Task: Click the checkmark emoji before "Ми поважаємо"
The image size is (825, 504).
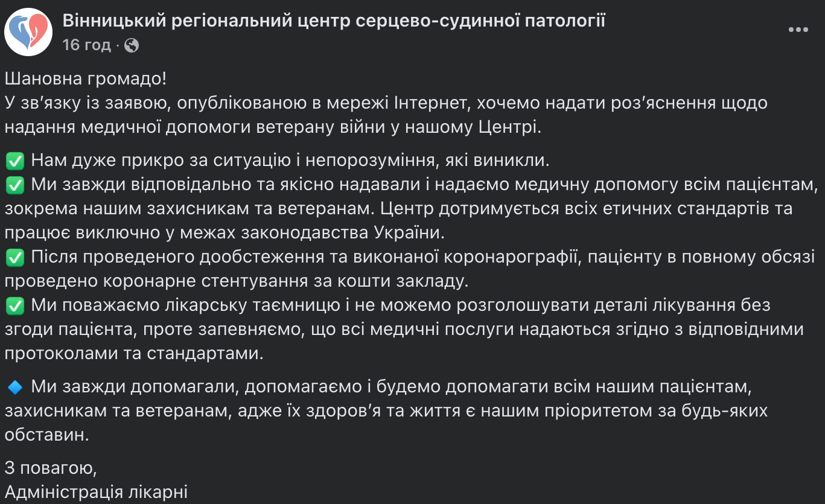Action: tap(14, 306)
